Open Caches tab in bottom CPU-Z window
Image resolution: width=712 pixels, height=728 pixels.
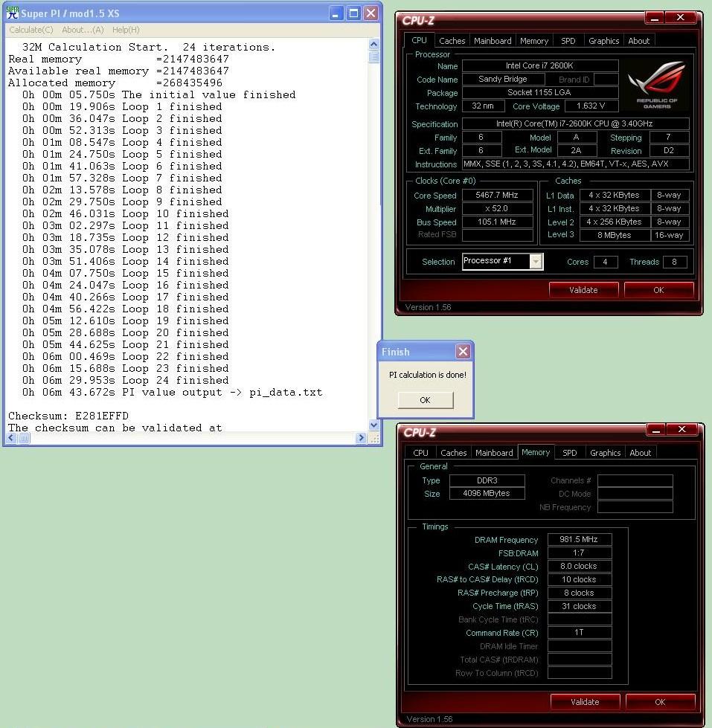453,453
